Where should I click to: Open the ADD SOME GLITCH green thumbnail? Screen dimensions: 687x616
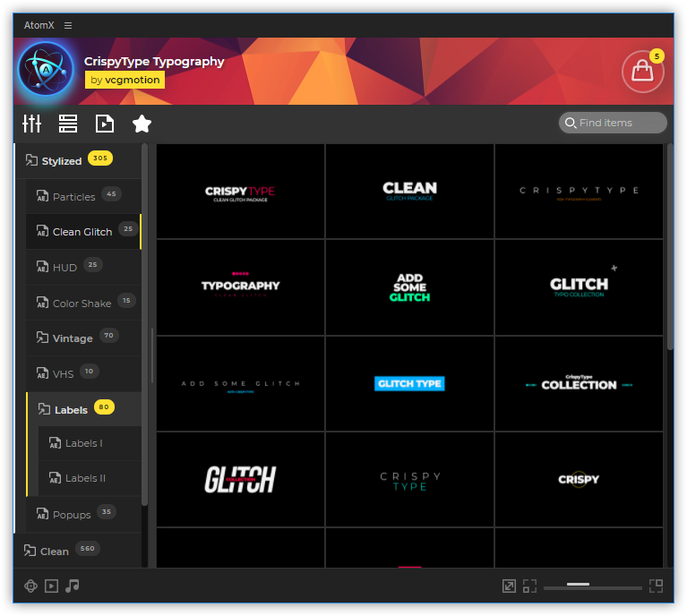coord(409,287)
